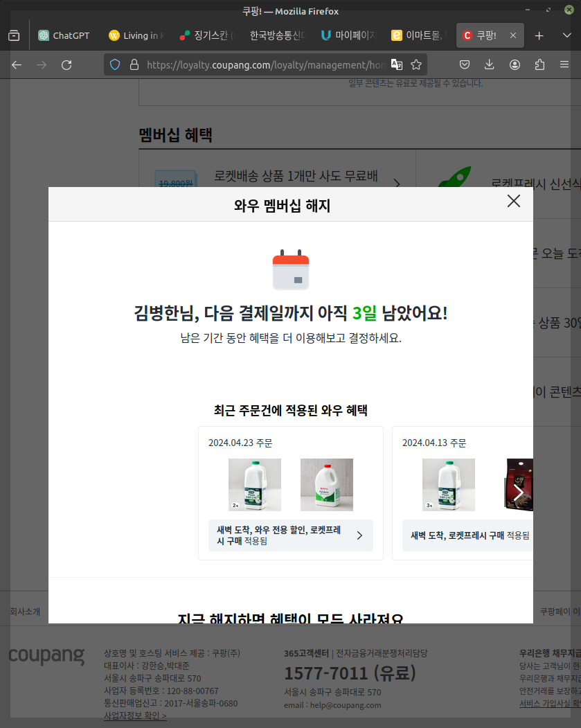
Task: Switch to the 이마트몰 tab
Action: coord(419,35)
